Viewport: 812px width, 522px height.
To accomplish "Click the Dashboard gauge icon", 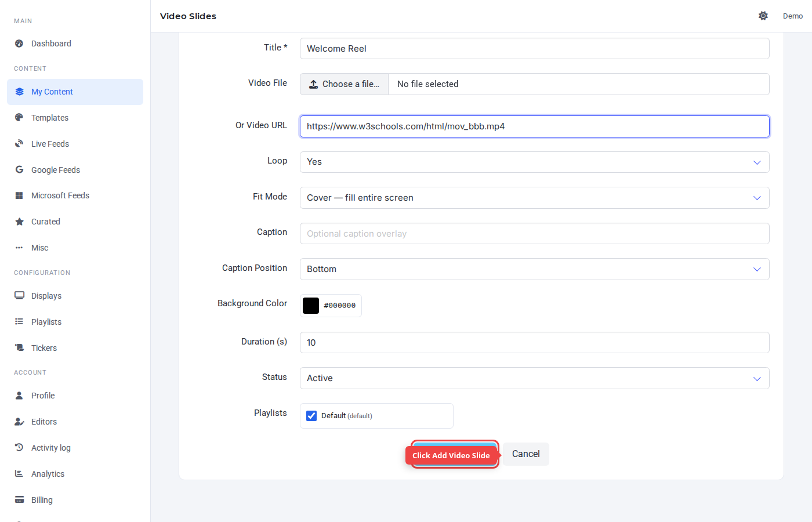I will point(19,43).
